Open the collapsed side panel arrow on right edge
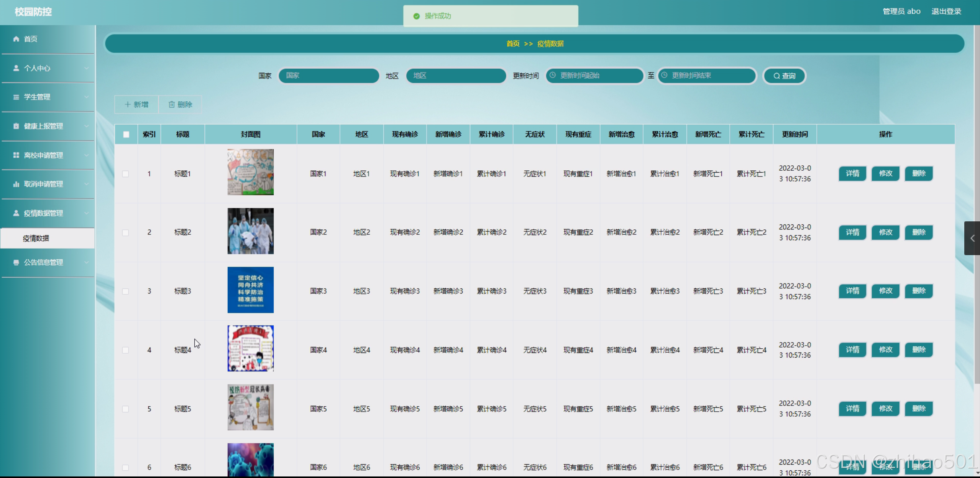The image size is (980, 478). pyautogui.click(x=972, y=238)
